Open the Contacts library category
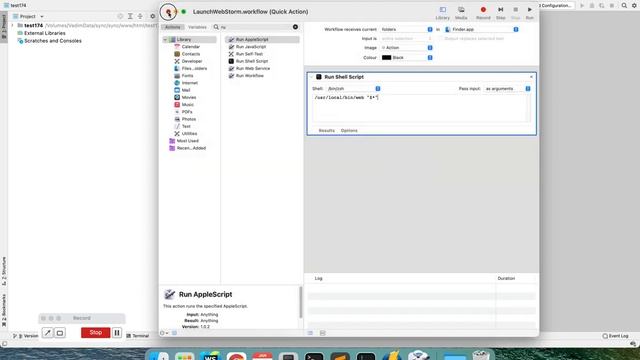 (x=191, y=54)
